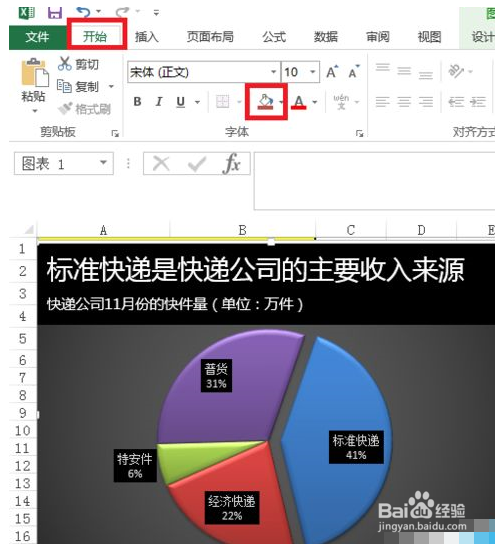Viewport: 495px width, 544px height.
Task: Click the select-all corner triangle
Action: pos(29,230)
